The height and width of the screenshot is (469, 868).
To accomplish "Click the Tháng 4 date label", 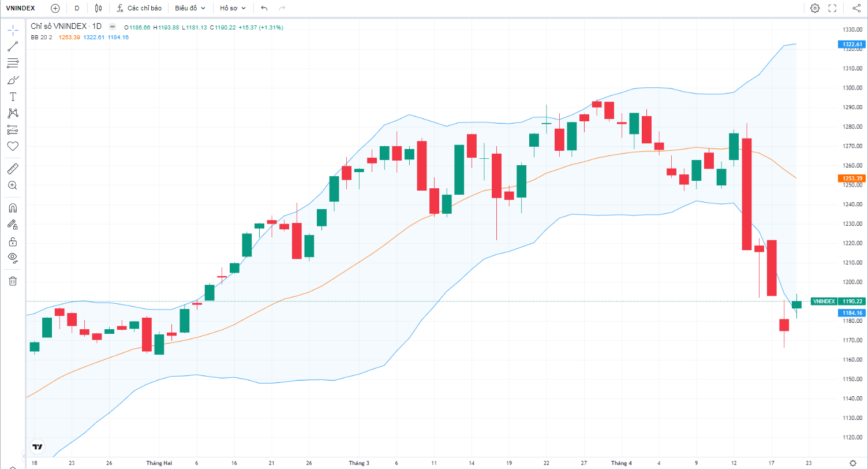I will [622, 463].
